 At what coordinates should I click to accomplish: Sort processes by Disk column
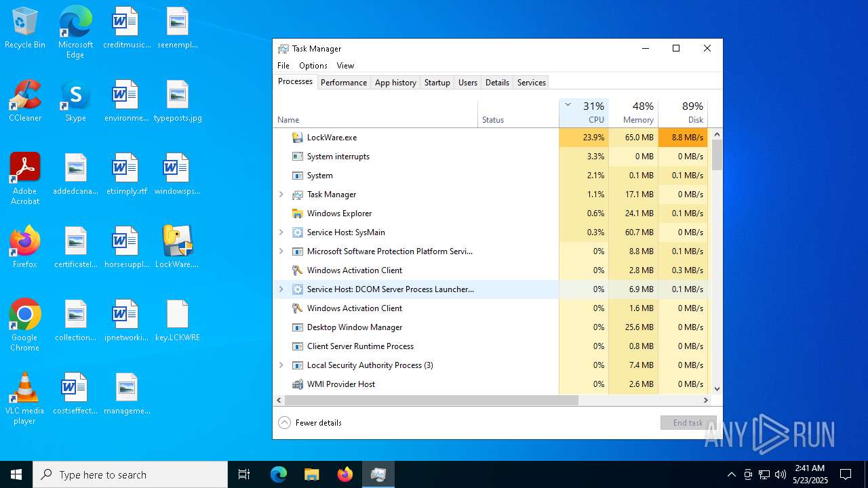point(683,113)
